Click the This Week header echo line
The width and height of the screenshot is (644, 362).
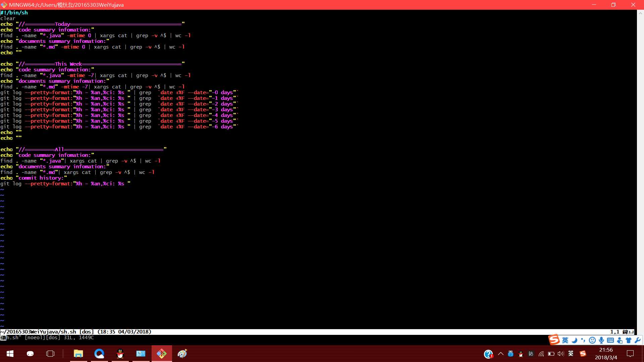pyautogui.click(x=93, y=64)
